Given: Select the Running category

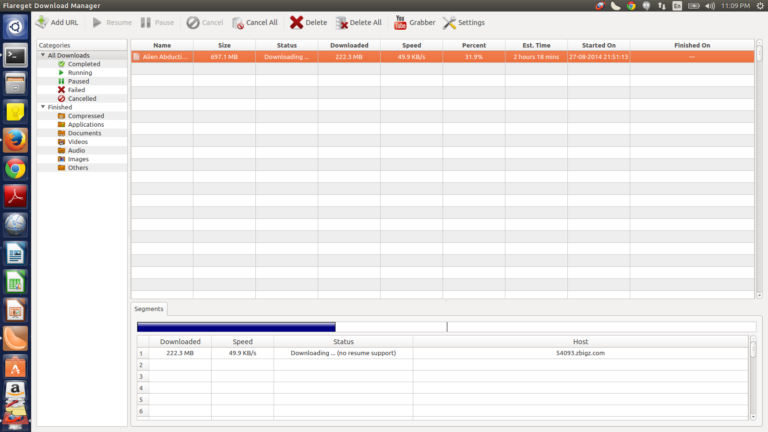Looking at the screenshot, I should pos(80,72).
